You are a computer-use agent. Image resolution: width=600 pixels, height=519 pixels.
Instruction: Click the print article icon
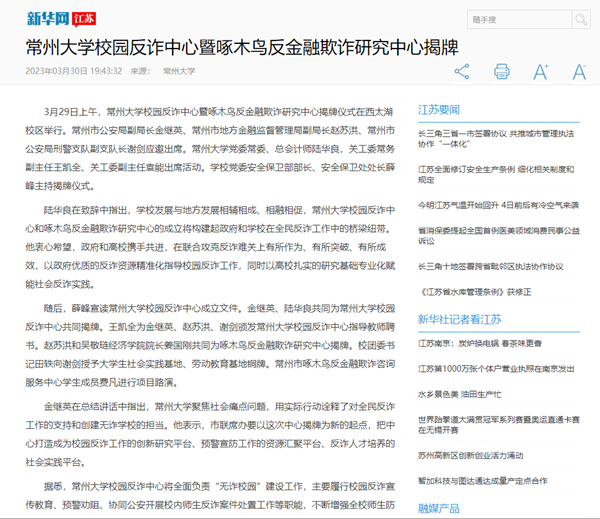502,71
